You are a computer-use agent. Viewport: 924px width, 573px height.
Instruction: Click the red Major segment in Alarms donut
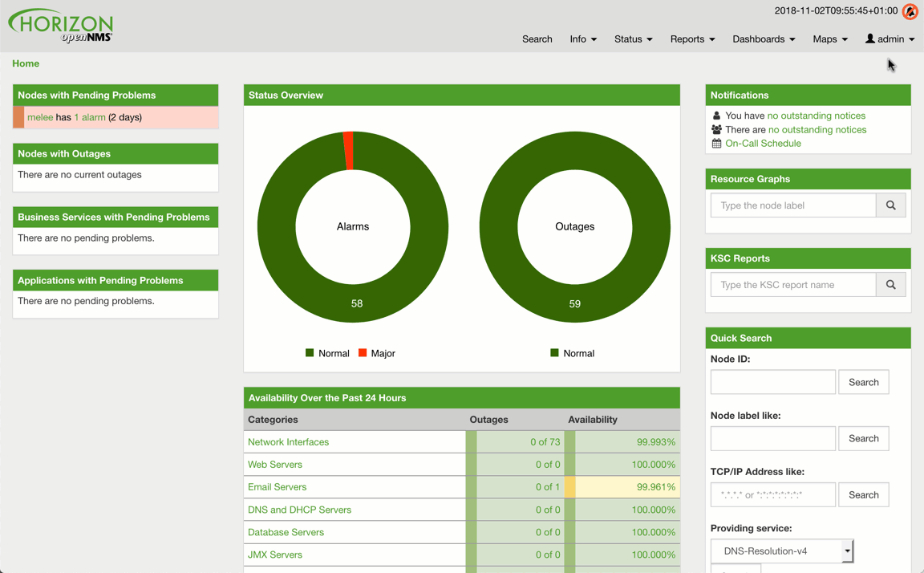click(348, 151)
